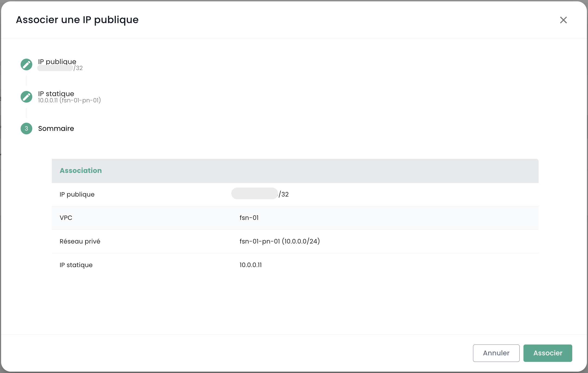The image size is (588, 373).
Task: Click the Associer une IP publique title
Action: pos(77,20)
